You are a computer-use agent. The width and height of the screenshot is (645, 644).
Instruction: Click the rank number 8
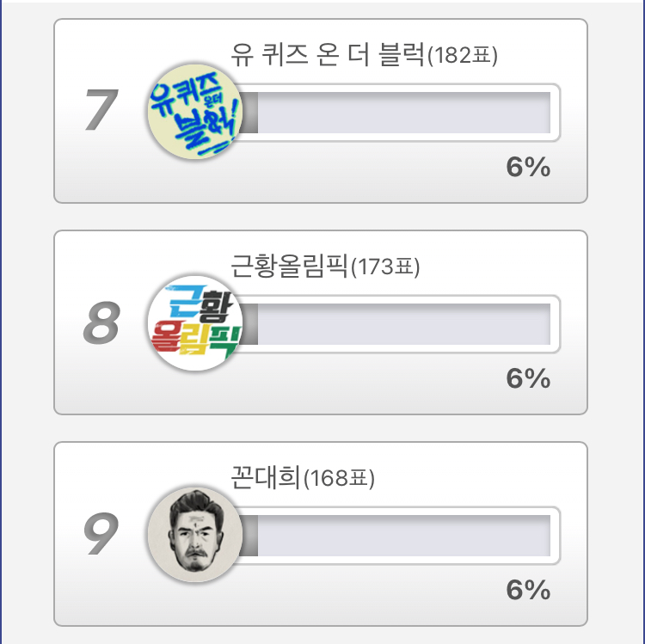101,324
